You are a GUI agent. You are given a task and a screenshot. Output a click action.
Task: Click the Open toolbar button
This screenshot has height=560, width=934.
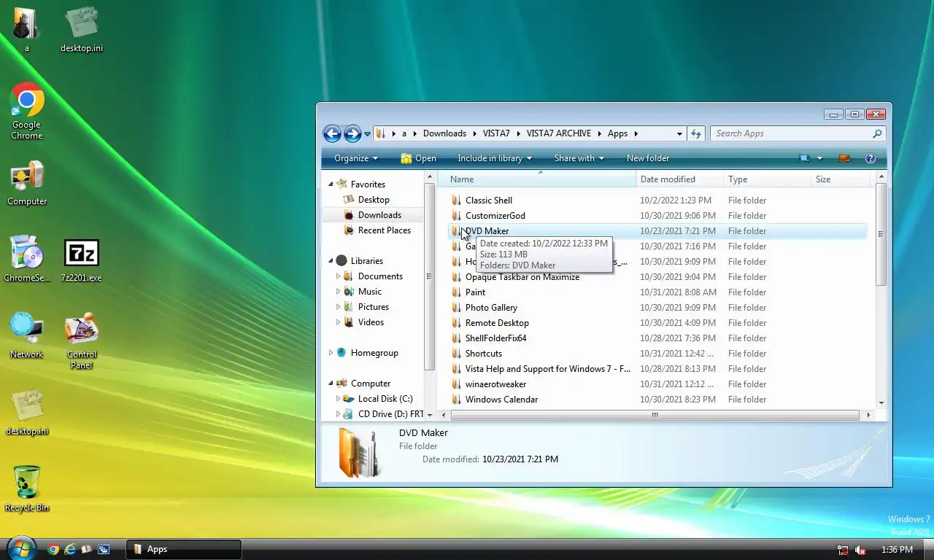(418, 158)
